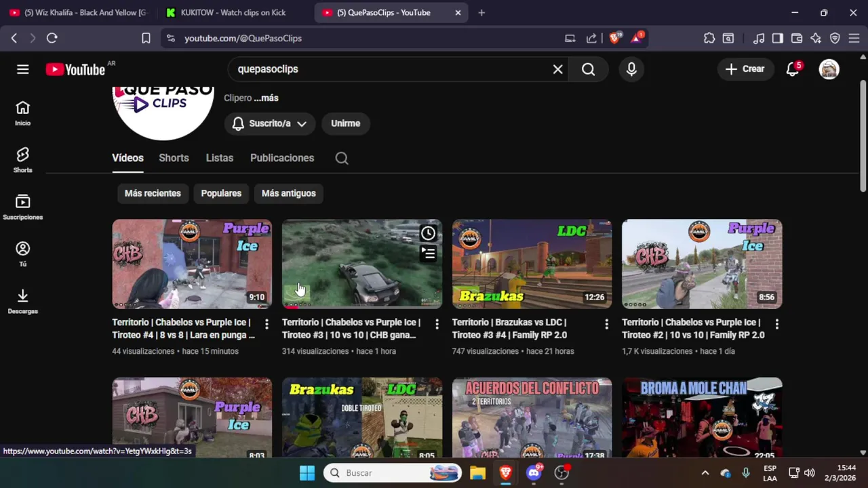Add Tiroteo #3 video to queue
The height and width of the screenshot is (488, 868).
pos(428,253)
